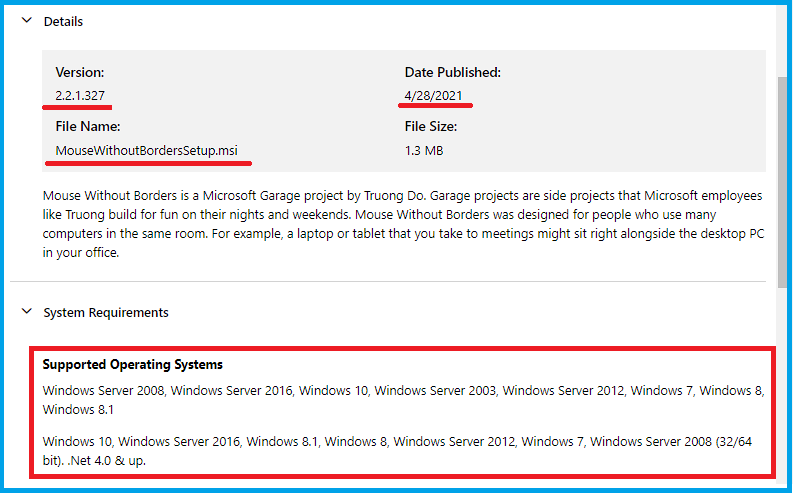This screenshot has width=793, height=495.
Task: Click the line starting 'Windows Server 2008, Windows Server 2016'
Action: [x=403, y=400]
